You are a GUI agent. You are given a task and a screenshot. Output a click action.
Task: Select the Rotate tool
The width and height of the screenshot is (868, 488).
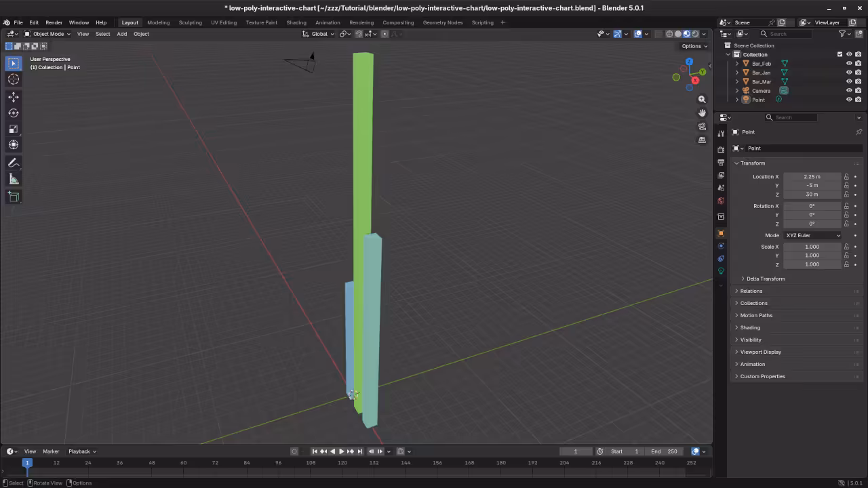point(14,113)
